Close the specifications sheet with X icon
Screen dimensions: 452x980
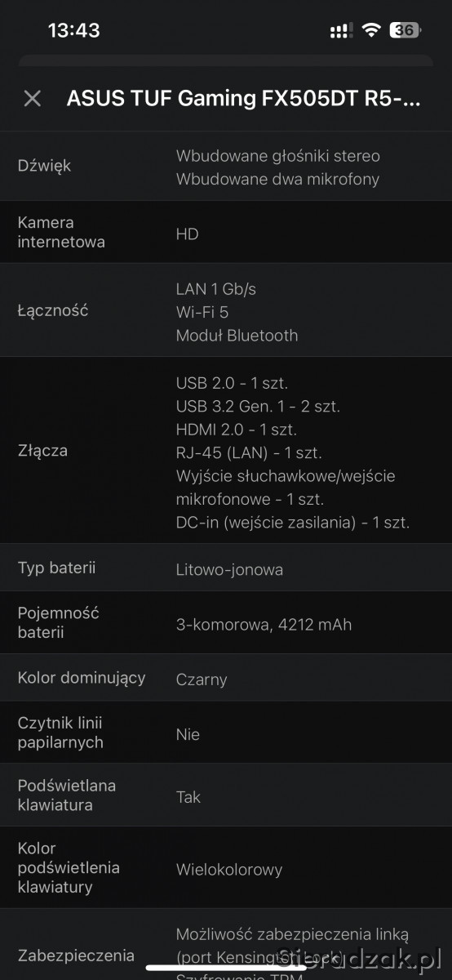click(33, 99)
